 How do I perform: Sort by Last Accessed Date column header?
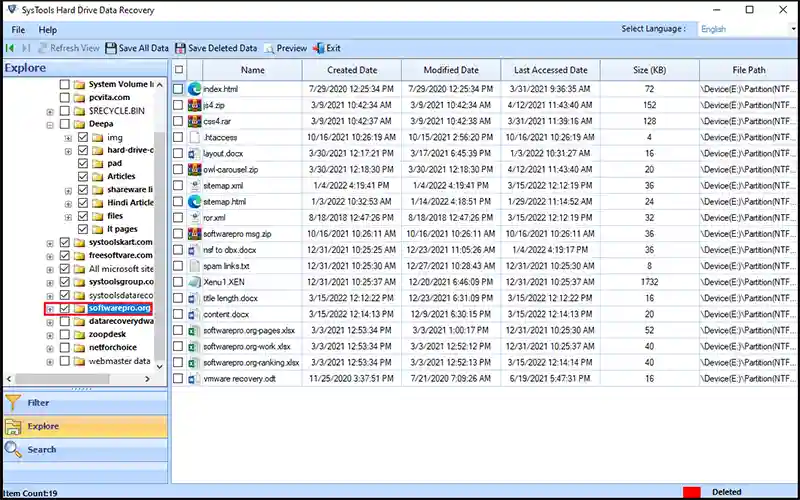point(551,70)
